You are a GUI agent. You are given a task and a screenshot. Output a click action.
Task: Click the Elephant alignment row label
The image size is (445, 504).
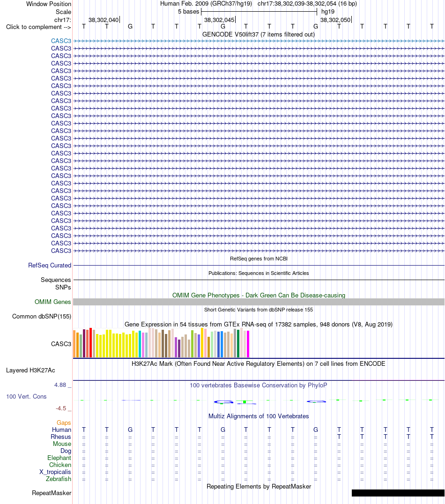[59, 458]
